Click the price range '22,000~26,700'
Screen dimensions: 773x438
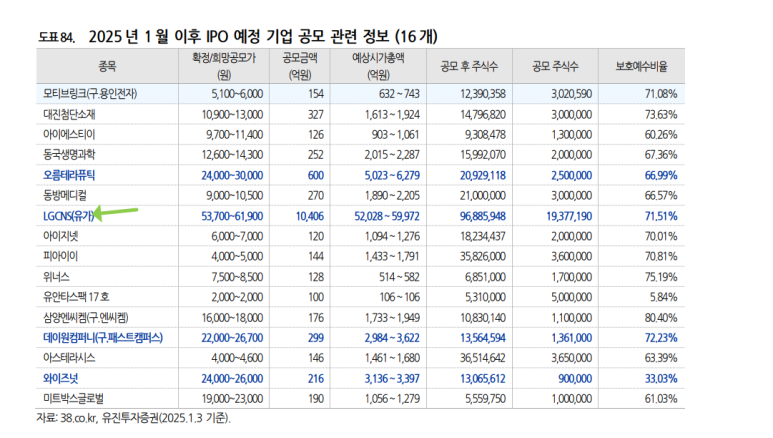232,338
